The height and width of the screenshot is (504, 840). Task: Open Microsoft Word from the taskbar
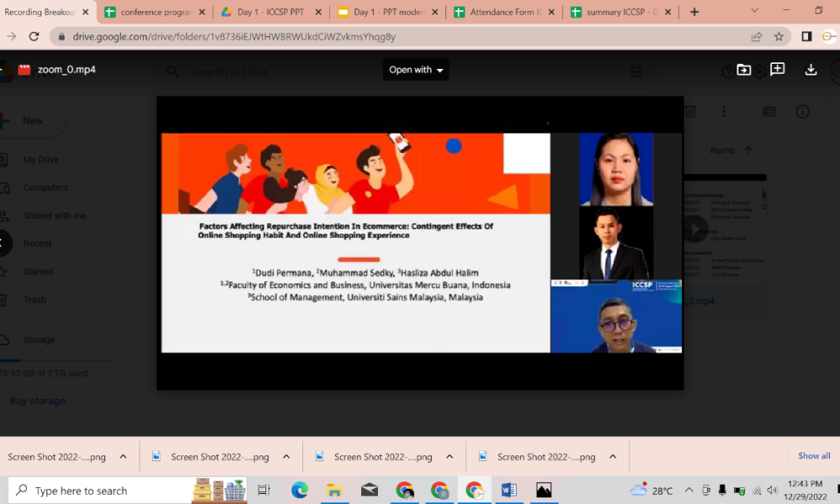[x=509, y=490]
